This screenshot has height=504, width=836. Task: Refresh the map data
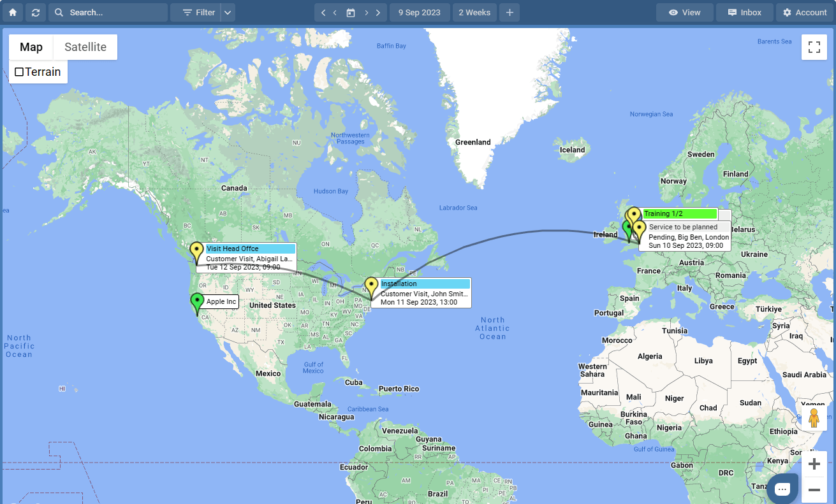pos(36,12)
